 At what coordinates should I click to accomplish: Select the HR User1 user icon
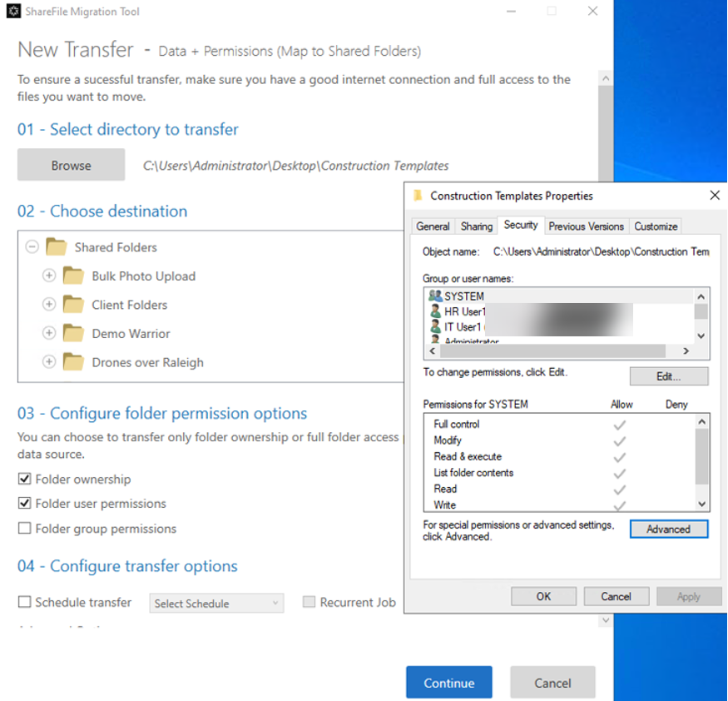pyautogui.click(x=434, y=311)
